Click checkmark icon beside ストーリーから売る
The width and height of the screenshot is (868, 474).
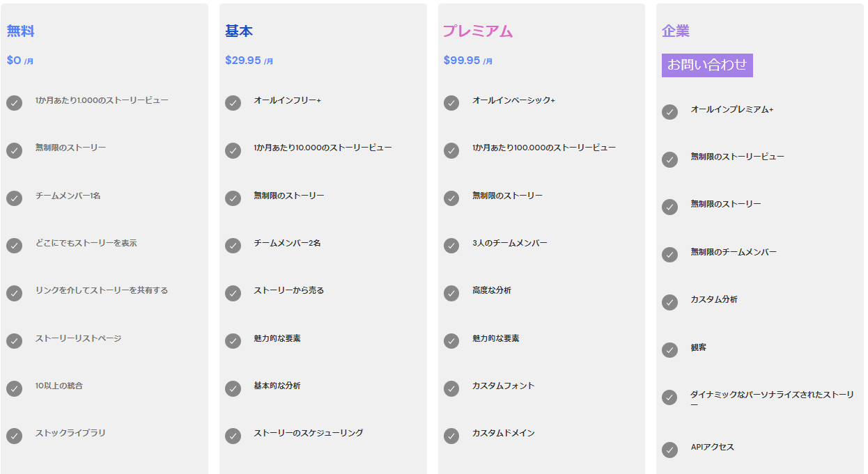tap(233, 293)
